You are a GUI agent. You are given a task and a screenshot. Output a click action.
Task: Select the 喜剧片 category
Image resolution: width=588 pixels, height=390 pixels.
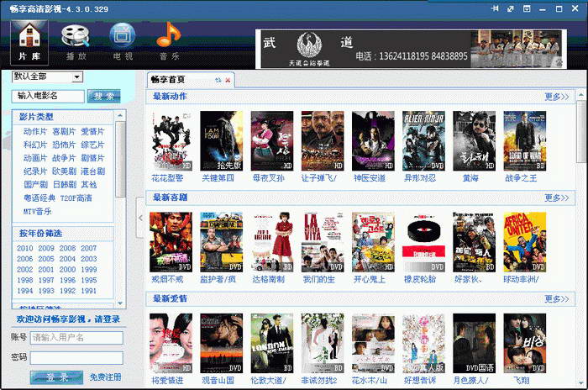[x=64, y=131]
